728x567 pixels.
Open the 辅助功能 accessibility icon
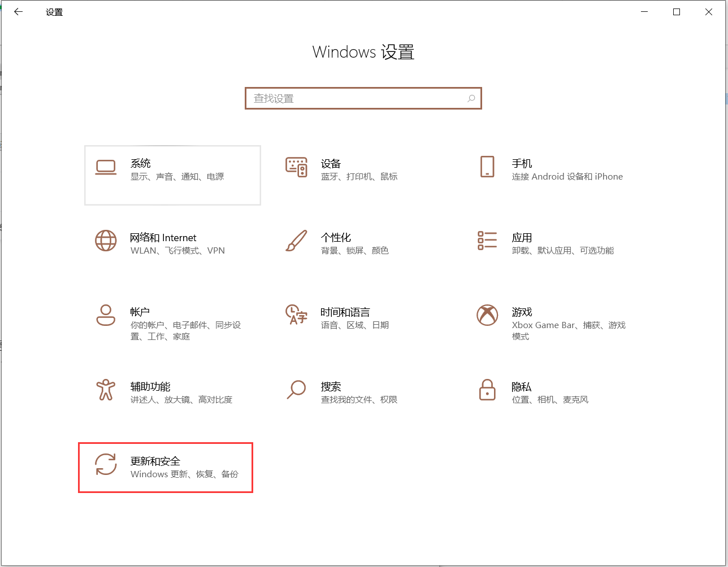(106, 390)
